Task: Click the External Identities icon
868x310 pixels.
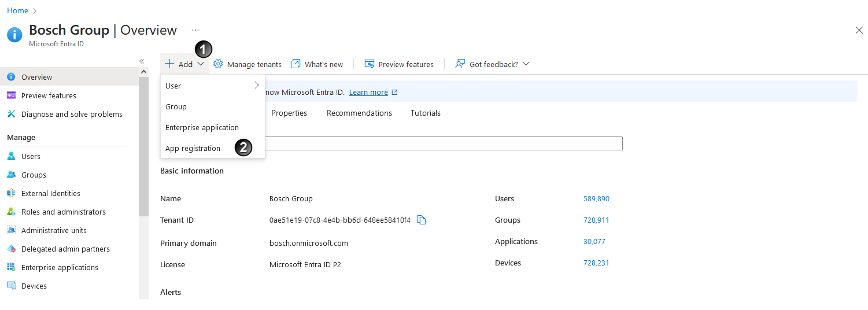Action: (x=11, y=193)
